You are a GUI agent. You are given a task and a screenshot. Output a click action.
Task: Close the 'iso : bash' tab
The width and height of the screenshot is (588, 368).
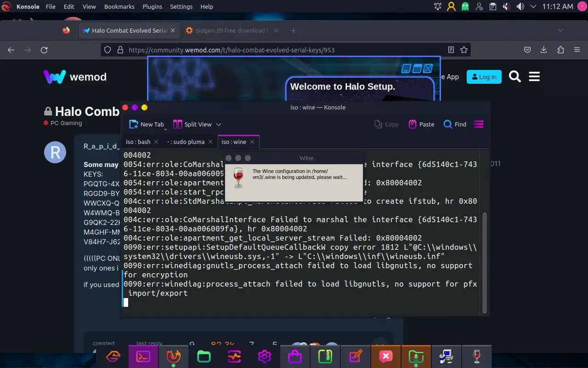156,142
